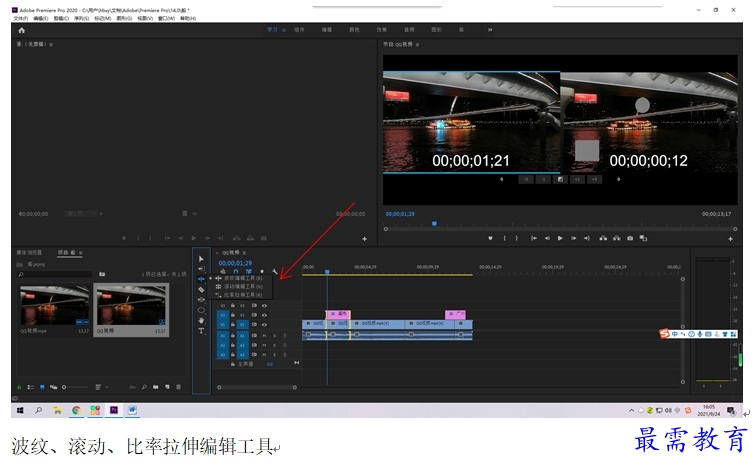Mute audio track A1
The height and width of the screenshot is (471, 756).
click(264, 336)
